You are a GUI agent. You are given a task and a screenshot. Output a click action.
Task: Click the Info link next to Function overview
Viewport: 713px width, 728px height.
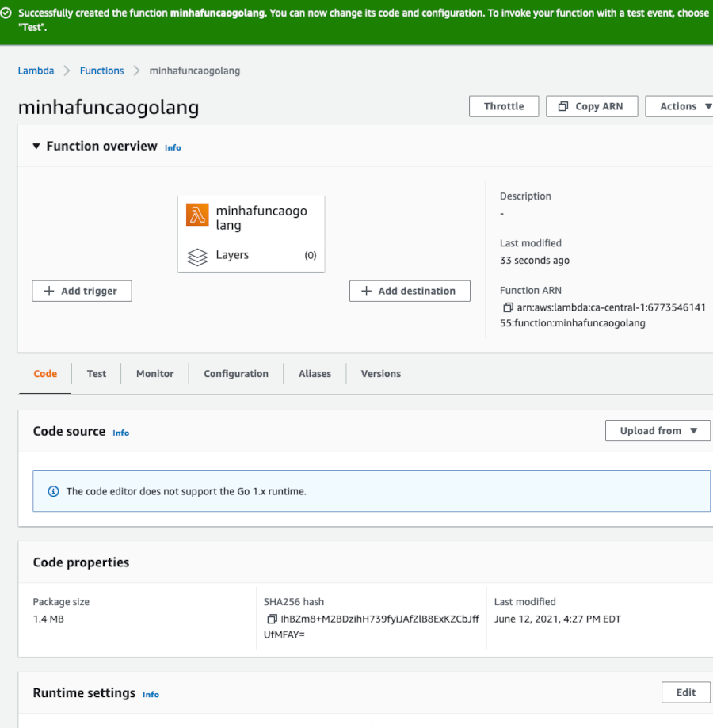[x=173, y=147]
